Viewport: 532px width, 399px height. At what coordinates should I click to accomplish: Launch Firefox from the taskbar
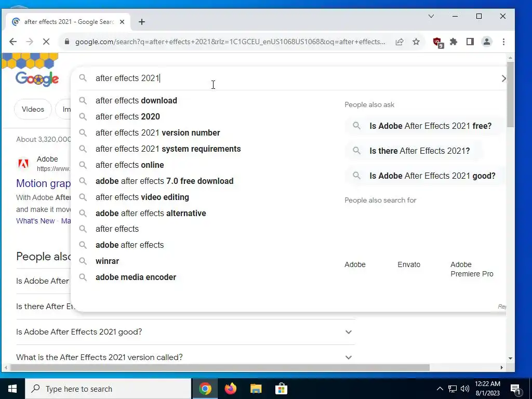click(x=230, y=389)
